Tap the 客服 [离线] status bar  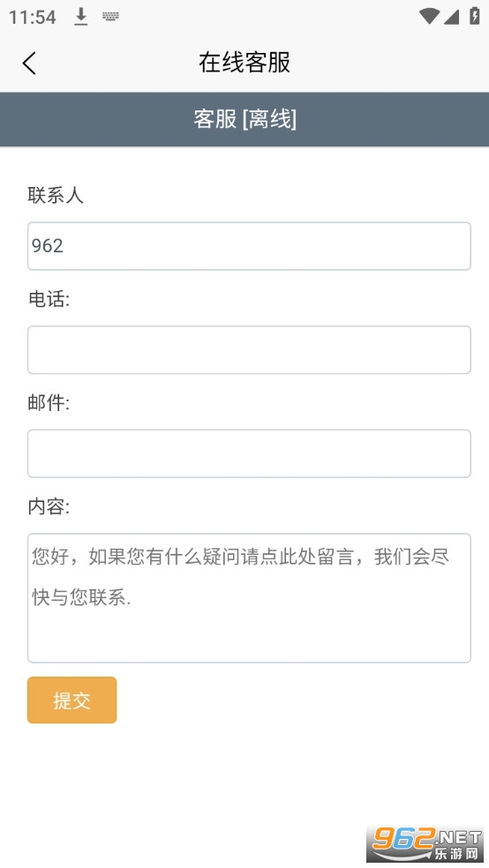[244, 119]
